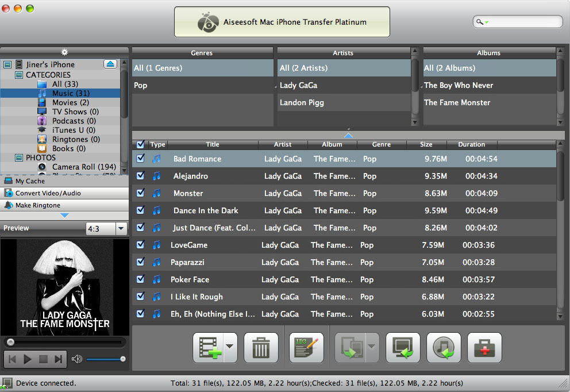Select Ringtones (0) category

[76, 139]
